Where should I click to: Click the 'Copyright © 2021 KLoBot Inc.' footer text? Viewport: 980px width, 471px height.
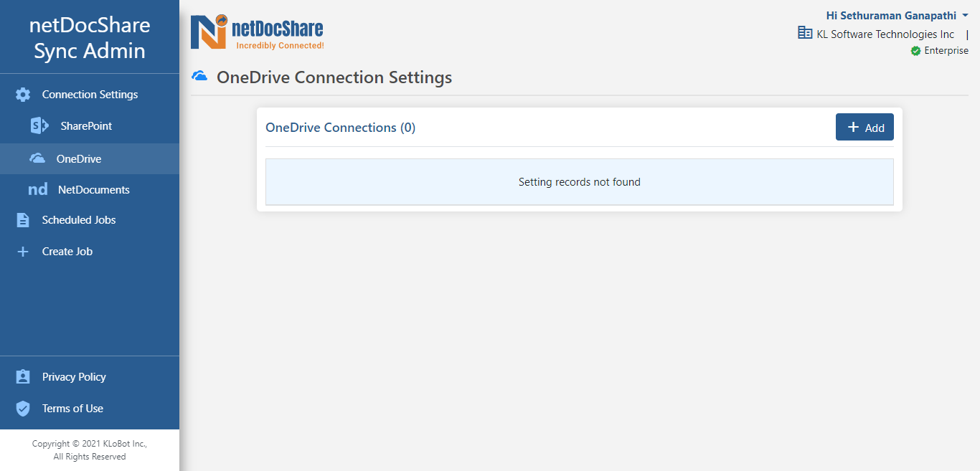(x=90, y=444)
